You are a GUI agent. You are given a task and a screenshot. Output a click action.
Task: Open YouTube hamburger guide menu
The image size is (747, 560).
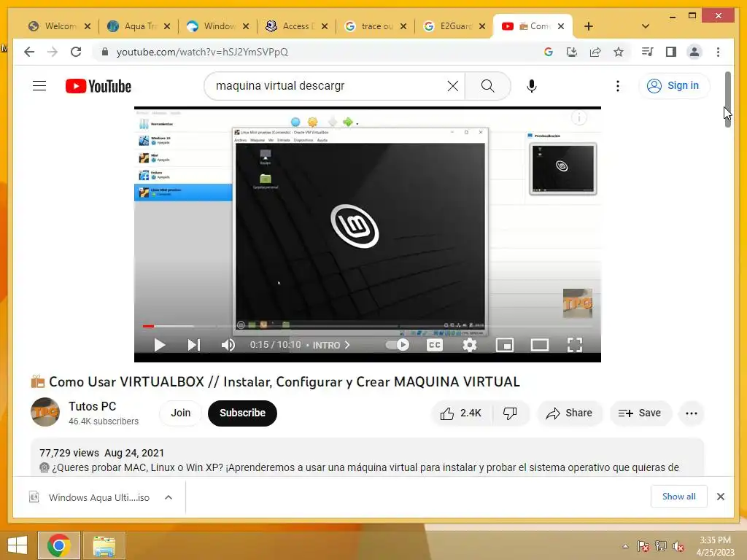(x=39, y=86)
